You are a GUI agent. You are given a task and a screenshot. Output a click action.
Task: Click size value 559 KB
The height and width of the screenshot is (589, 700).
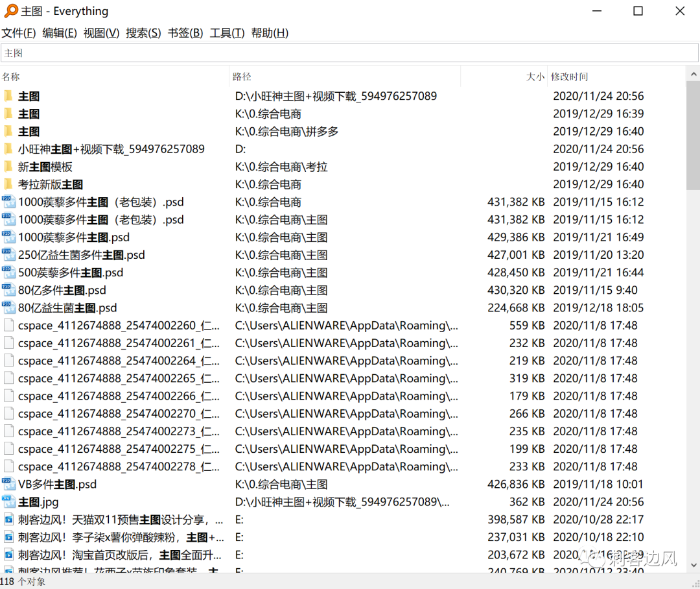click(x=527, y=326)
